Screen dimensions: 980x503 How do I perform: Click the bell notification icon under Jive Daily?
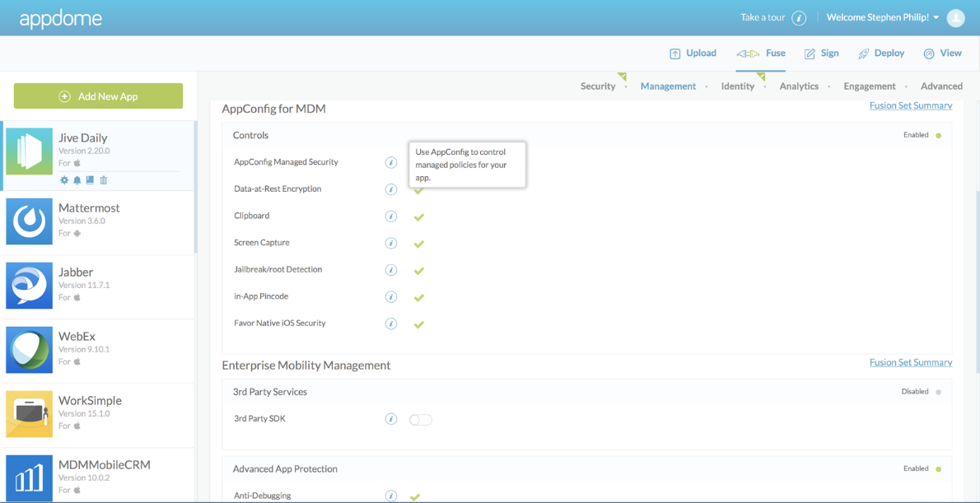click(77, 180)
